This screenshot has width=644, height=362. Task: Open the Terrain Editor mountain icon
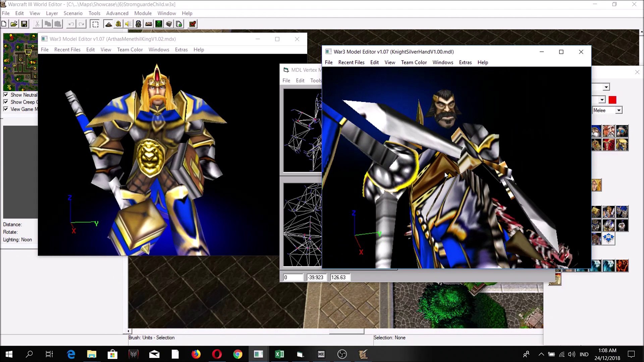point(108,24)
